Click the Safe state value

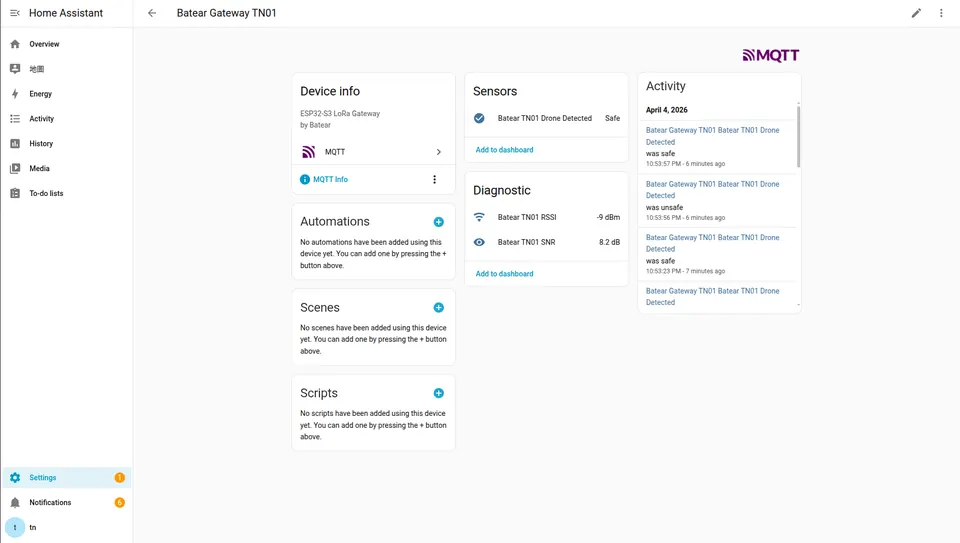612,118
